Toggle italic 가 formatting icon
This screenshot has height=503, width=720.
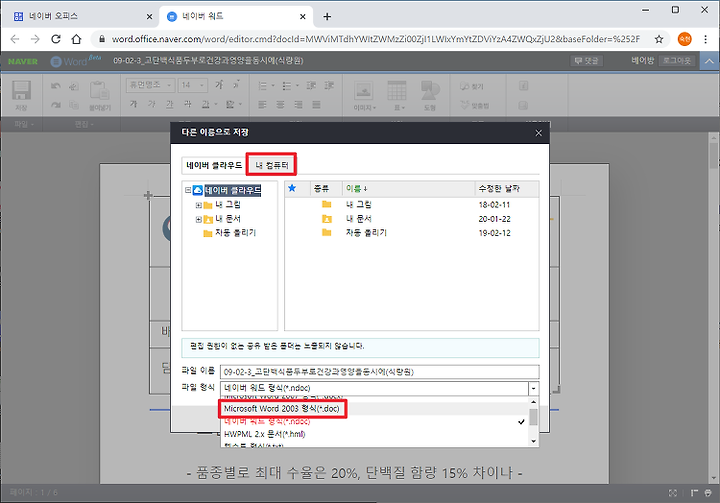(x=152, y=104)
